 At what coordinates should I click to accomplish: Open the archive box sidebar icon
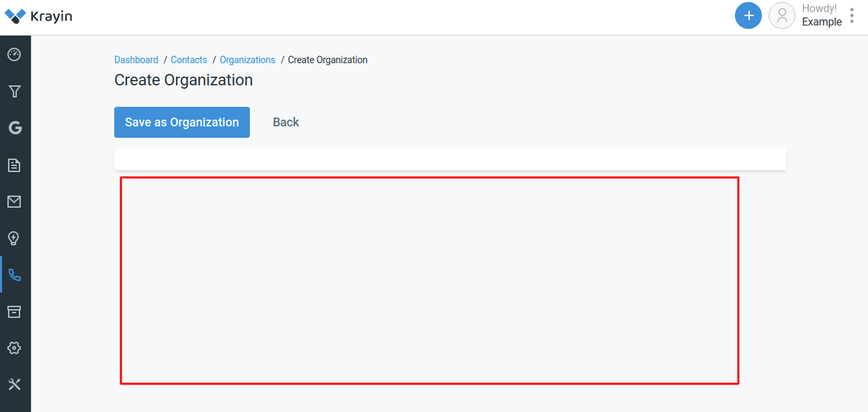[15, 311]
